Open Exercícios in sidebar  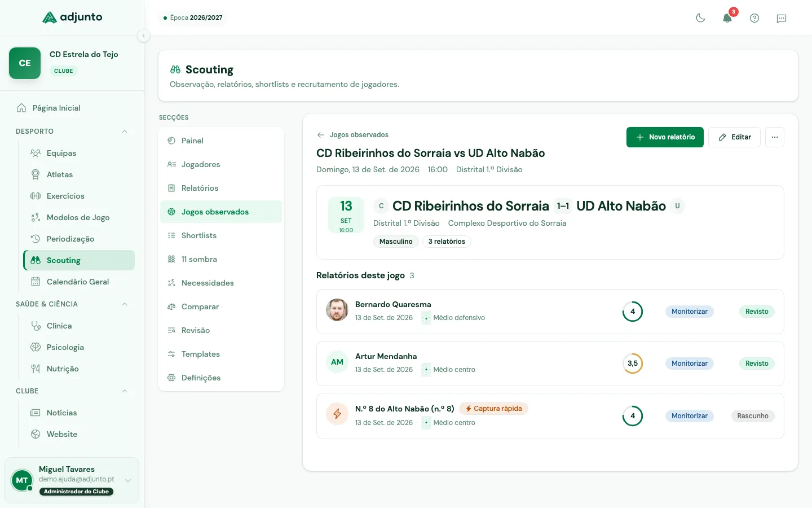point(79,196)
